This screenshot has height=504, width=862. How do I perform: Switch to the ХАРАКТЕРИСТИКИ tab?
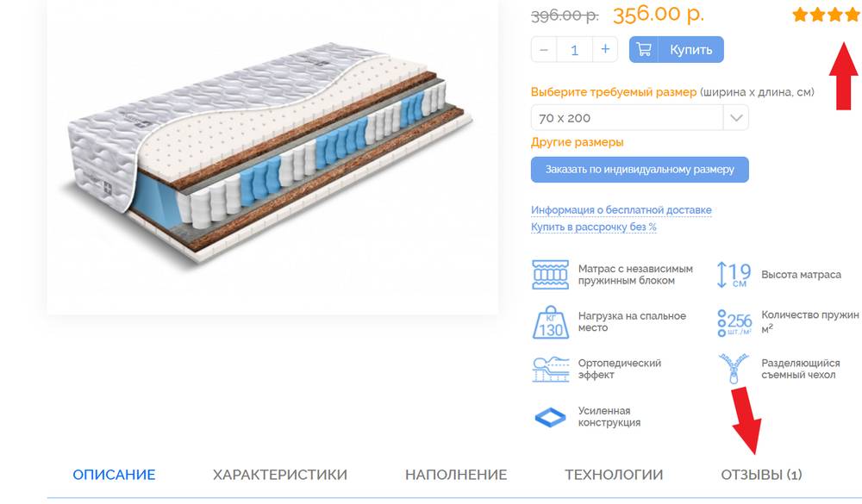coord(280,475)
